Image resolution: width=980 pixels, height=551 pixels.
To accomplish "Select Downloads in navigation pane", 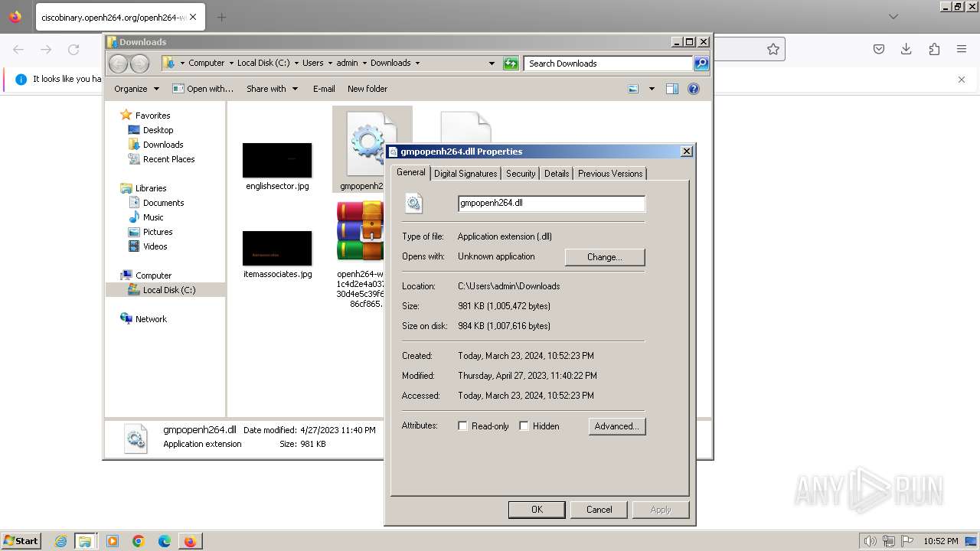I will tap(163, 145).
